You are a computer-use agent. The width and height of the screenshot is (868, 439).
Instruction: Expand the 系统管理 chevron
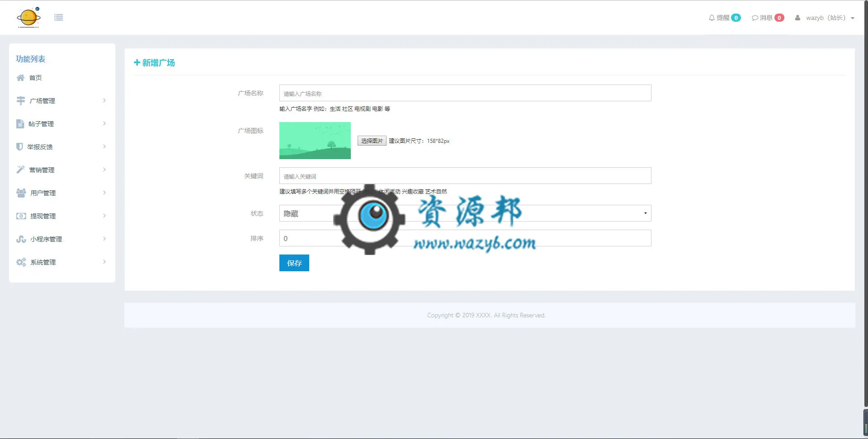[x=104, y=262]
